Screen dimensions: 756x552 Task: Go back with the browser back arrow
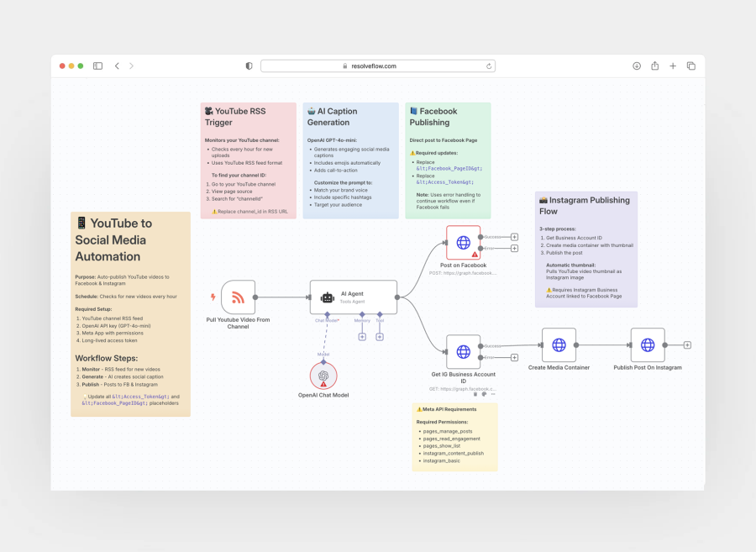click(117, 66)
